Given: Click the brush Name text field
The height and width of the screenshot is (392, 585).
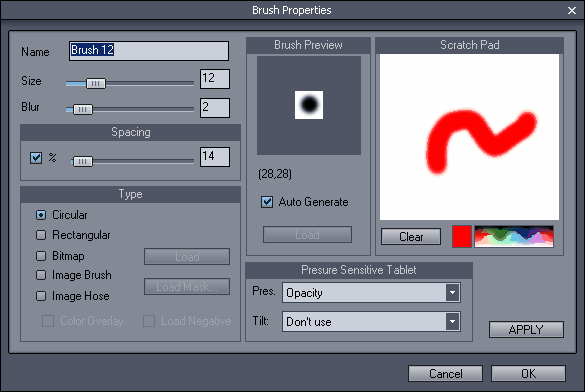Looking at the screenshot, I should point(149,51).
